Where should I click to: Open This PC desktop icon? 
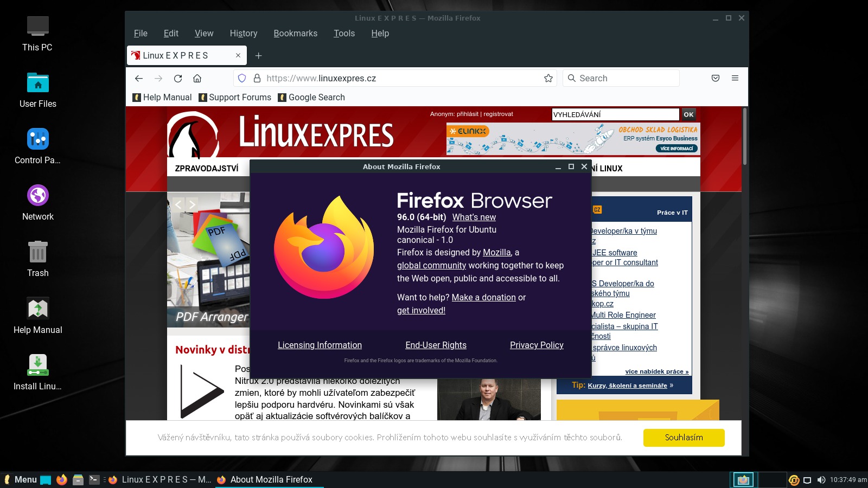coord(37,34)
